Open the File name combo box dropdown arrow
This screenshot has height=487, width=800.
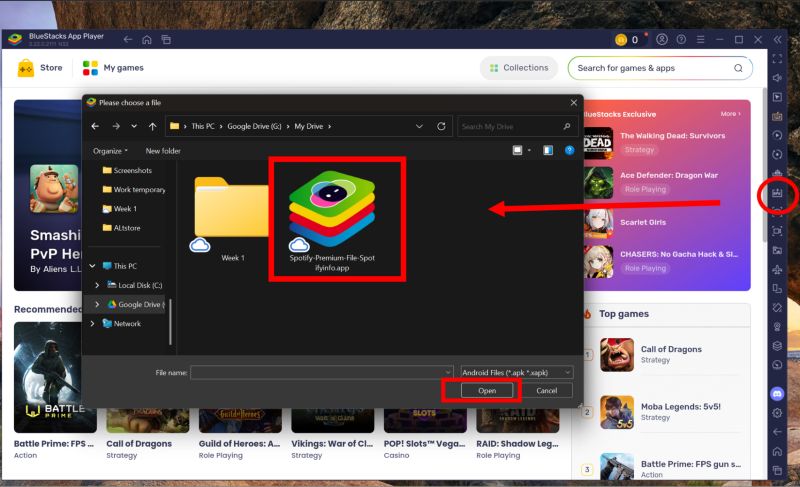point(447,373)
